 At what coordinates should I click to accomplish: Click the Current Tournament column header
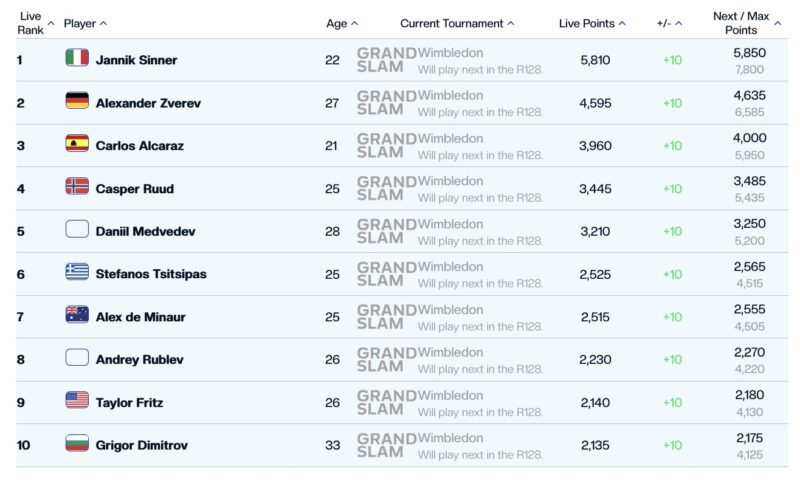tap(452, 23)
